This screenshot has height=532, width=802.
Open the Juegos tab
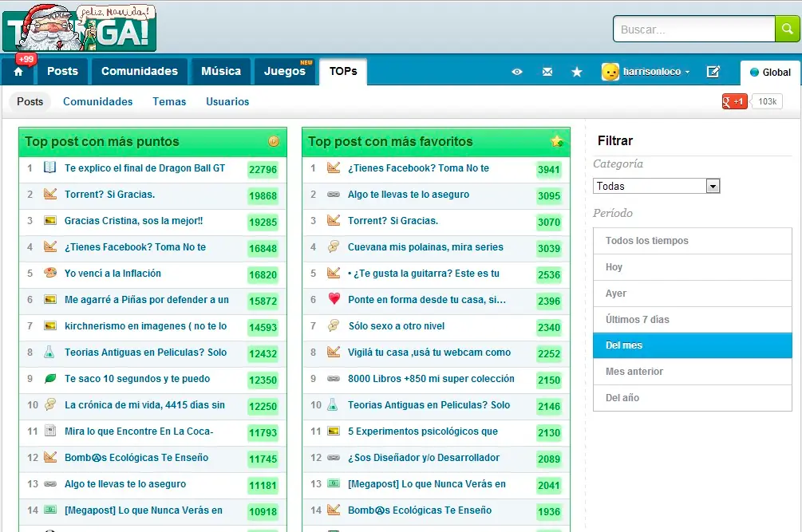point(285,71)
